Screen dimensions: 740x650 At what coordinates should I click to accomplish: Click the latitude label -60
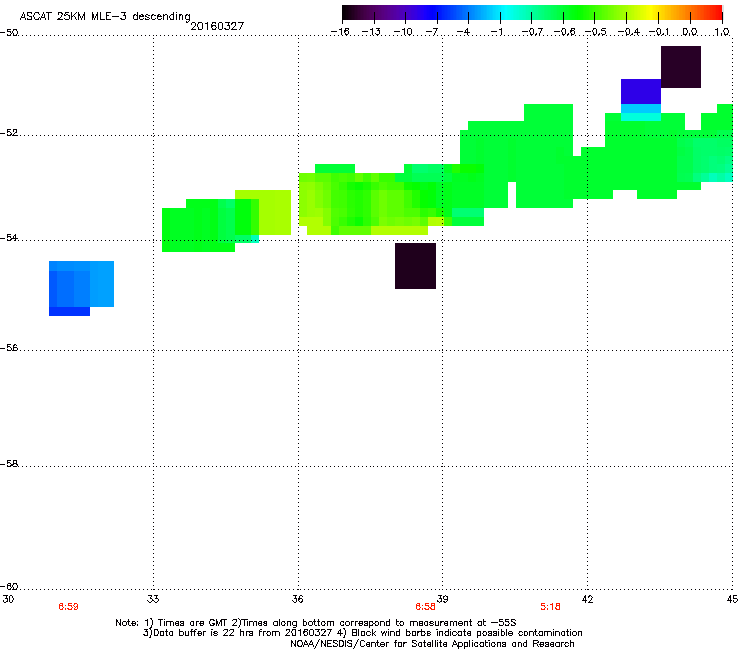[x=9, y=587]
